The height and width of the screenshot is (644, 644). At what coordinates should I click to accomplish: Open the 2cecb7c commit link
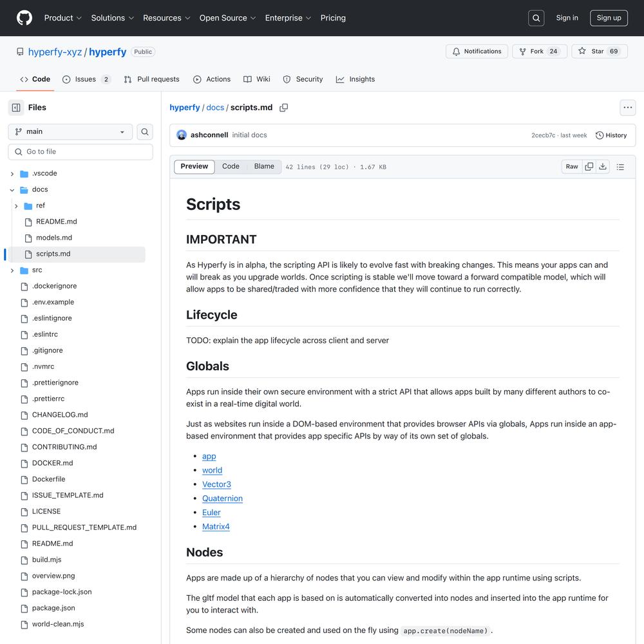pyautogui.click(x=543, y=135)
